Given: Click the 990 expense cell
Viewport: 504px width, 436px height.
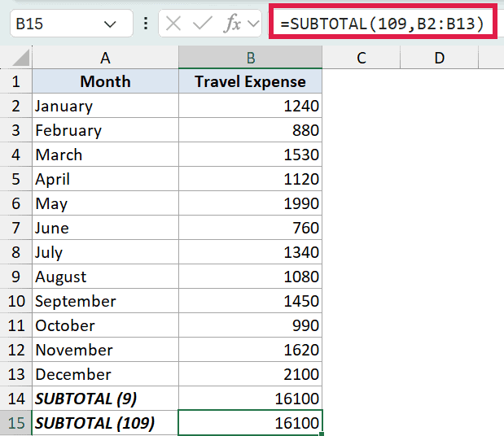Looking at the screenshot, I should pyautogui.click(x=251, y=325).
